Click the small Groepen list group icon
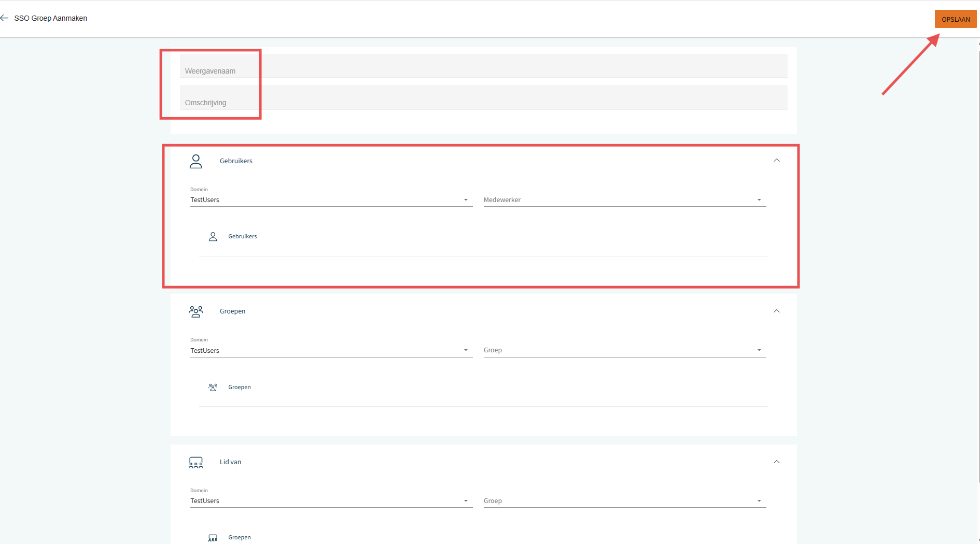The image size is (980, 544). tap(213, 387)
